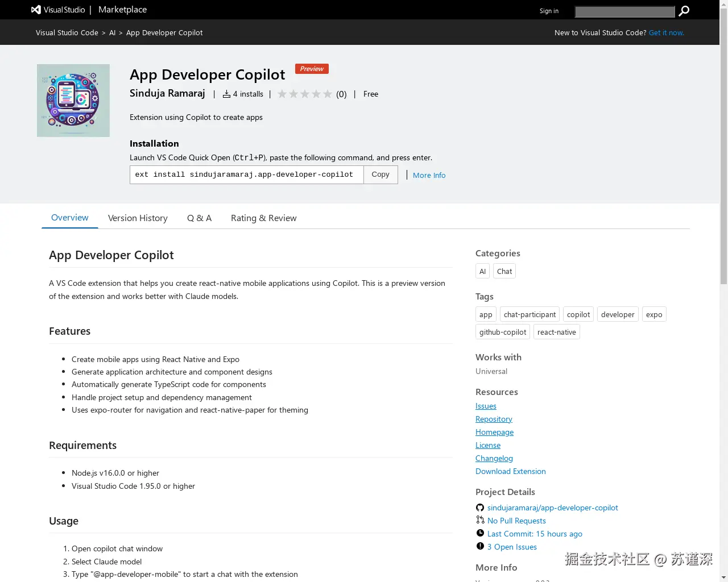The width and height of the screenshot is (728, 582).
Task: Click the pull requests icon in Project Details
Action: [x=480, y=520]
